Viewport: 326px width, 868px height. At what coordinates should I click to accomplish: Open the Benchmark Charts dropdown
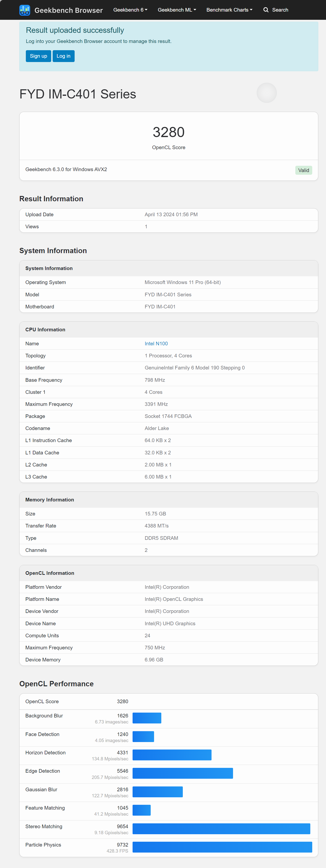click(229, 10)
